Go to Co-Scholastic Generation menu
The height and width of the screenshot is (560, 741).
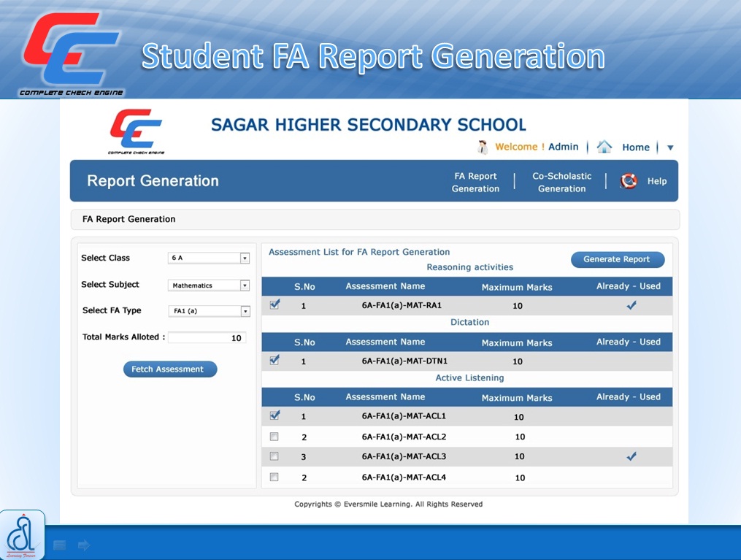pyautogui.click(x=562, y=182)
